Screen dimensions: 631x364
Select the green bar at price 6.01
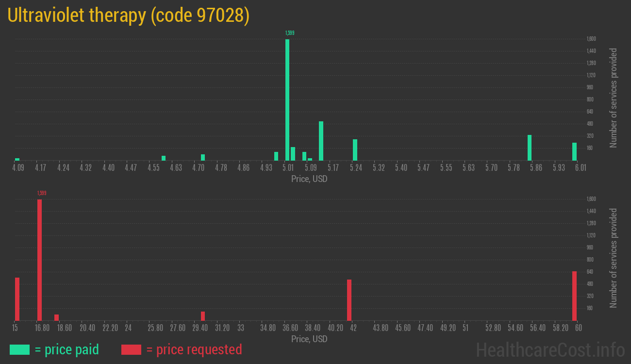click(x=574, y=151)
